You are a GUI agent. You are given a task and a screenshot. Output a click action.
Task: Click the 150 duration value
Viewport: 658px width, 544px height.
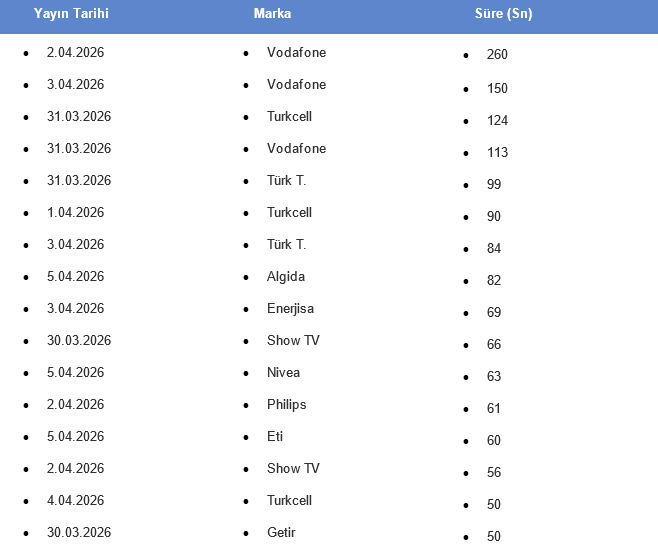click(497, 88)
